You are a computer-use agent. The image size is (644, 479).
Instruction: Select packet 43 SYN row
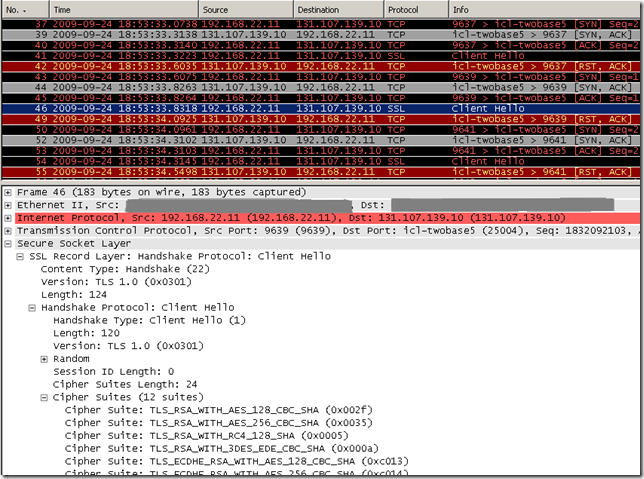tap(321, 77)
